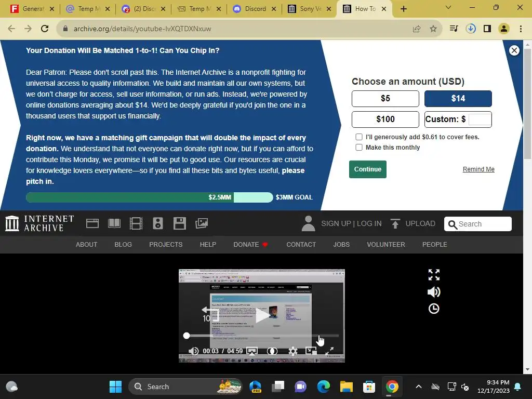Image resolution: width=532 pixels, height=399 pixels.
Task: Open the tab search dropdown chevron
Action: click(448, 7)
